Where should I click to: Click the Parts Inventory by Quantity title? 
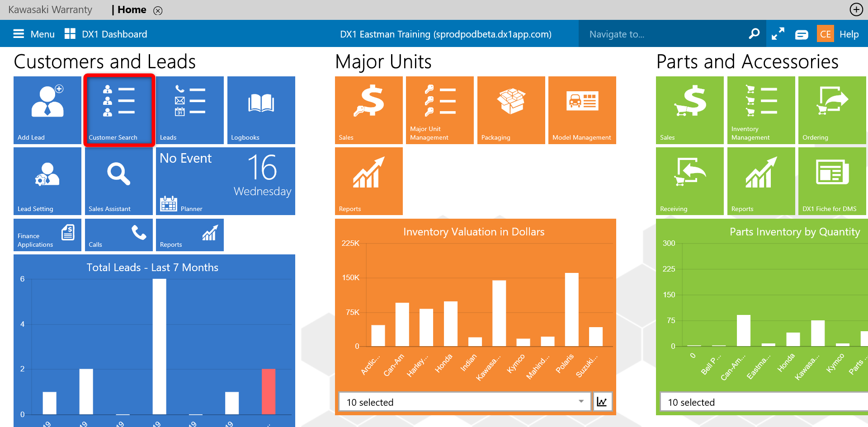[795, 232]
